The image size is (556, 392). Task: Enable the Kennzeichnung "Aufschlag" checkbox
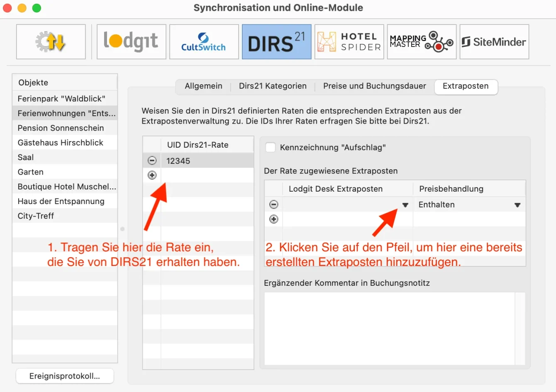click(271, 147)
